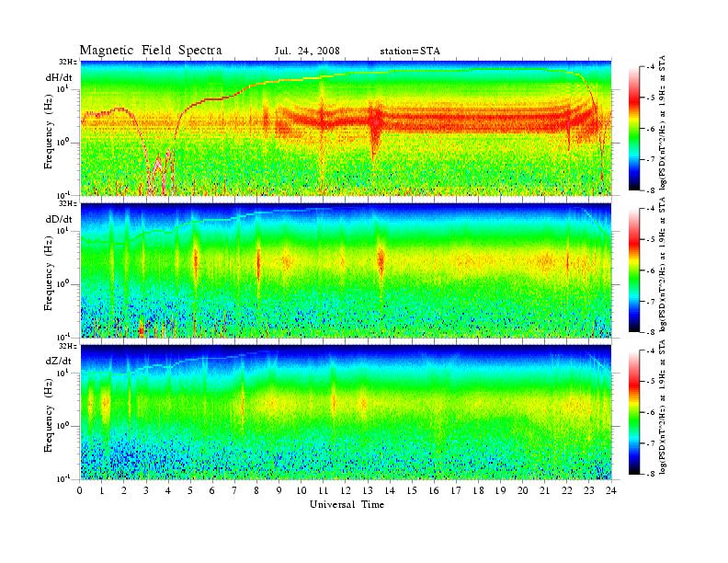Click the 'Universal Time' axis title

(x=347, y=504)
